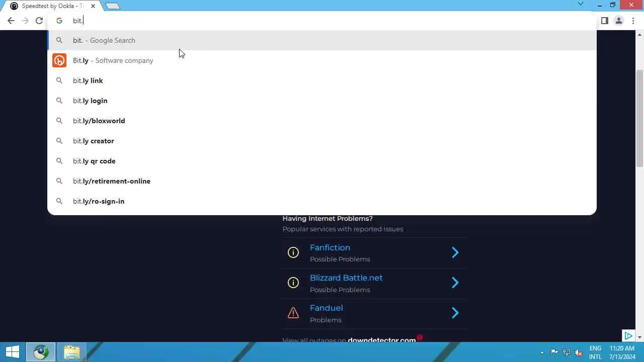Close the Speedtest by Ookla tab

tap(93, 6)
